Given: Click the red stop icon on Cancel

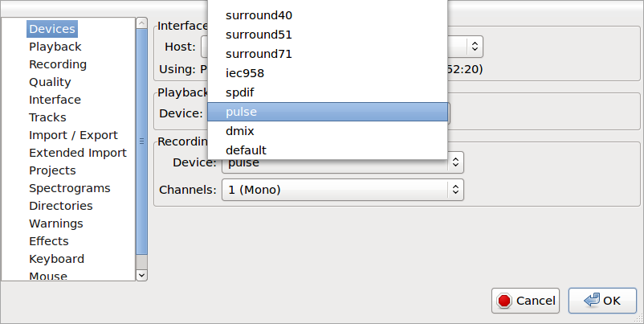Looking at the screenshot, I should coord(504,301).
